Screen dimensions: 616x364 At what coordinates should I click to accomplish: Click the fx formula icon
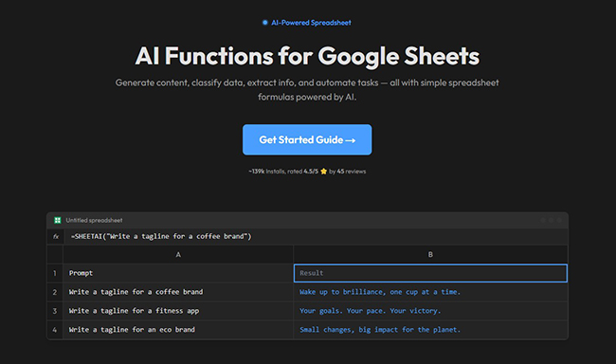56,236
